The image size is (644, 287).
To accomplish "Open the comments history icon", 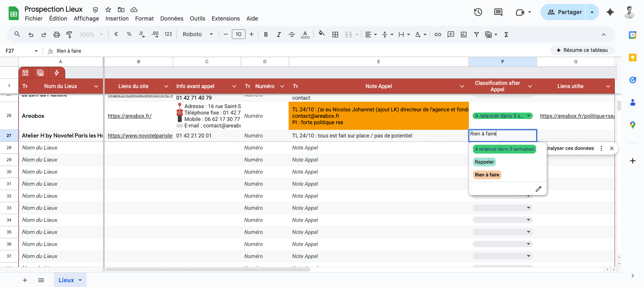I will [x=498, y=12].
